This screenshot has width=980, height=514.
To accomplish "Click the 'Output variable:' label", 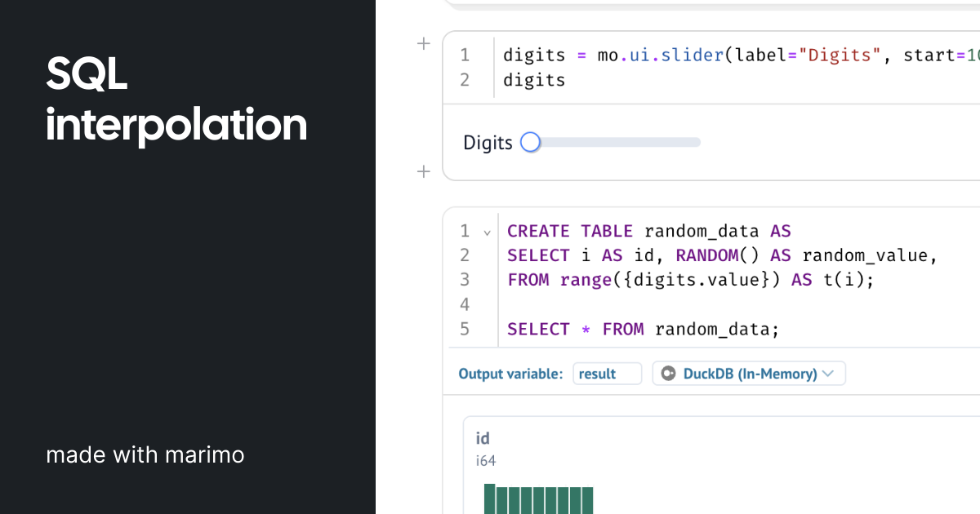I will tap(510, 374).
